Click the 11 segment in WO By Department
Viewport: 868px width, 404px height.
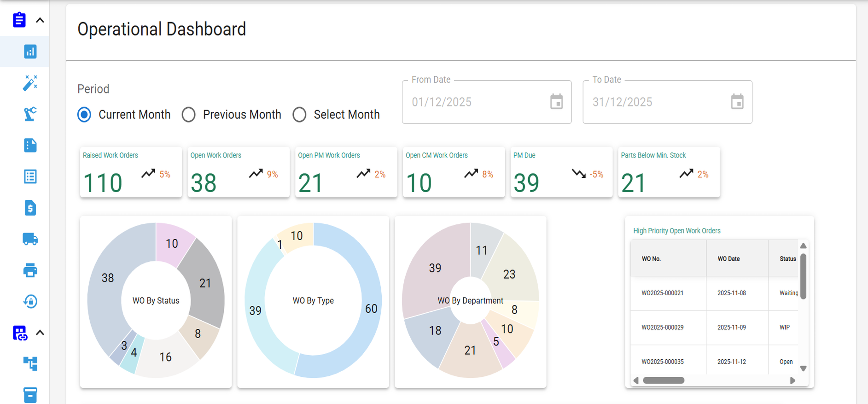[x=482, y=250]
